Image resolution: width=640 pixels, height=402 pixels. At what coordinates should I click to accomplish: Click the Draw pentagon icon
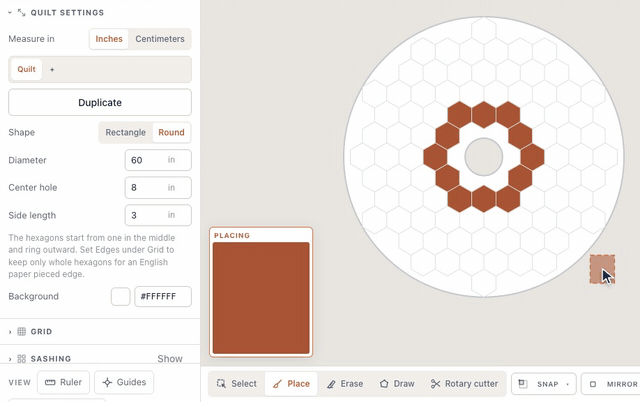point(384,384)
